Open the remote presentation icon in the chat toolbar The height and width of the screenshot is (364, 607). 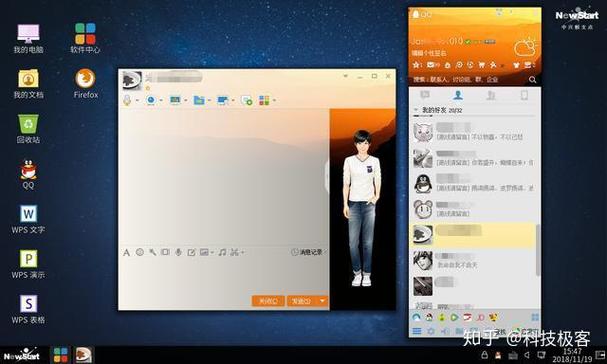click(175, 100)
